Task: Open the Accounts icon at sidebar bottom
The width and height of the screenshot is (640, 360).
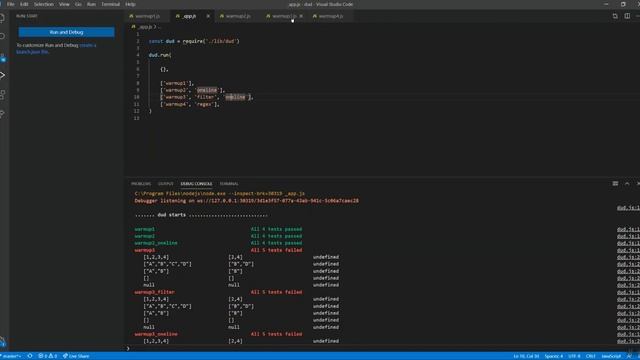Action: pyautogui.click(x=2, y=342)
